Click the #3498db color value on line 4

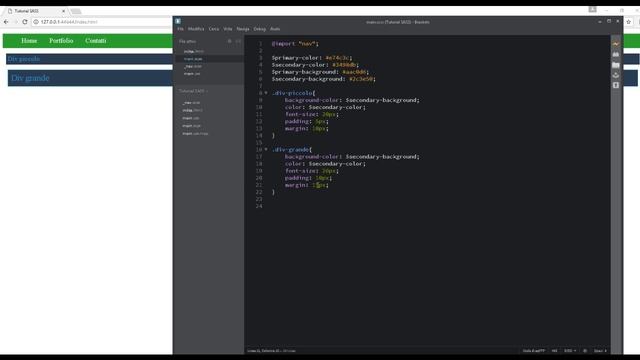coord(345,64)
